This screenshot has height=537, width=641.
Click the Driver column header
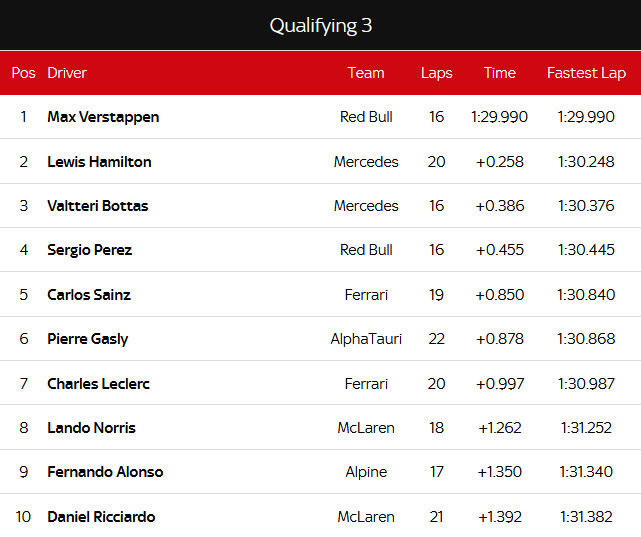coord(67,73)
